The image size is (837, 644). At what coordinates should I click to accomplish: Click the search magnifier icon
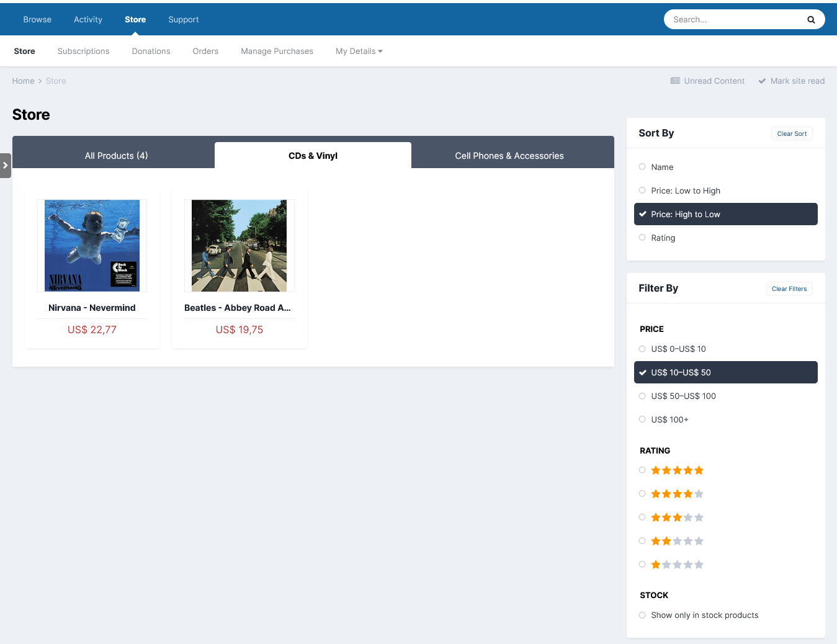pyautogui.click(x=811, y=20)
